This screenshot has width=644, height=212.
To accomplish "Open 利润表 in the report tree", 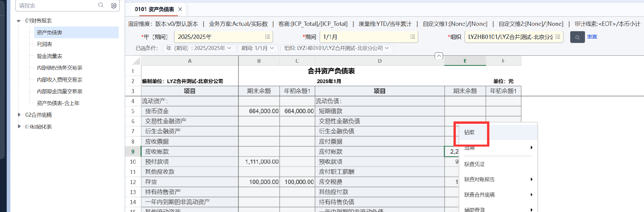I will point(45,44).
